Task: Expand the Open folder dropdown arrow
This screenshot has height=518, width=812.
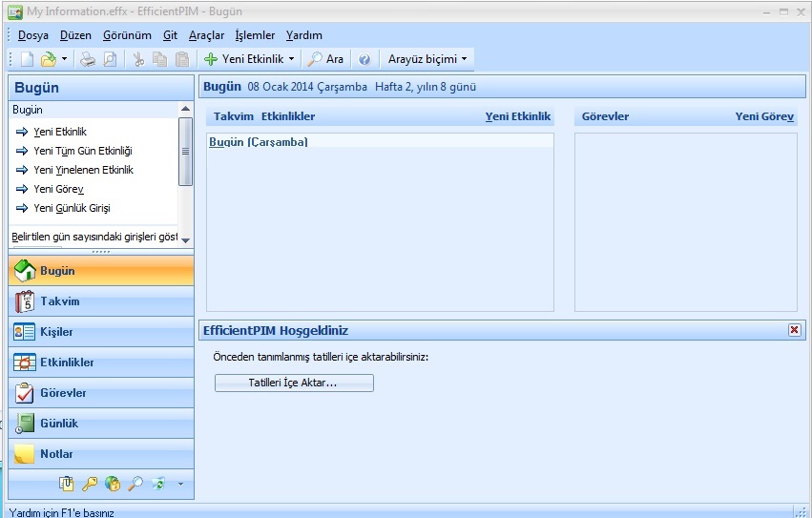Action: tap(64, 59)
